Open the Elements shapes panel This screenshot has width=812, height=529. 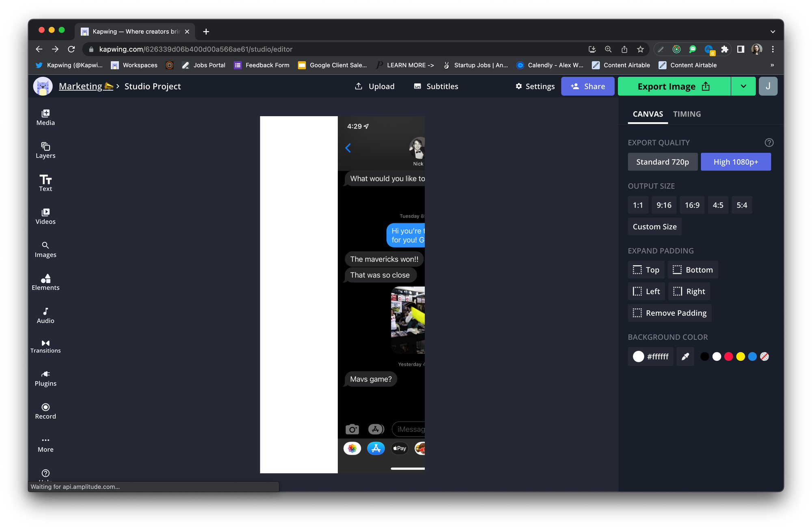tap(45, 282)
